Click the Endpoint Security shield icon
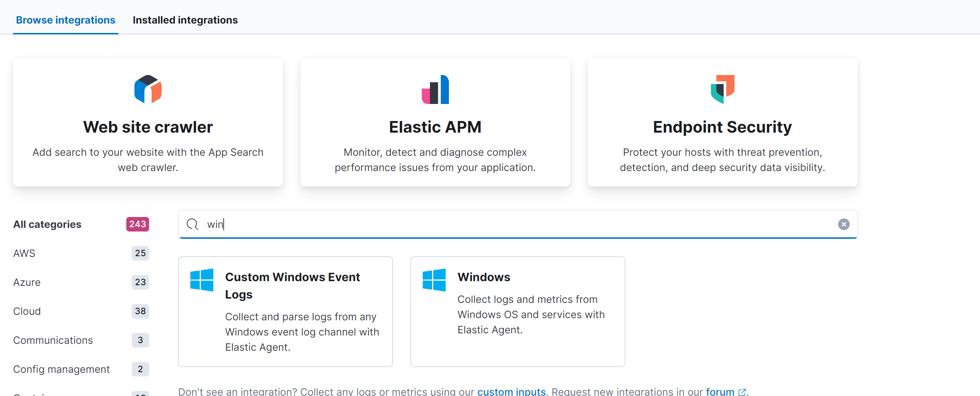The width and height of the screenshot is (980, 396). tap(722, 89)
